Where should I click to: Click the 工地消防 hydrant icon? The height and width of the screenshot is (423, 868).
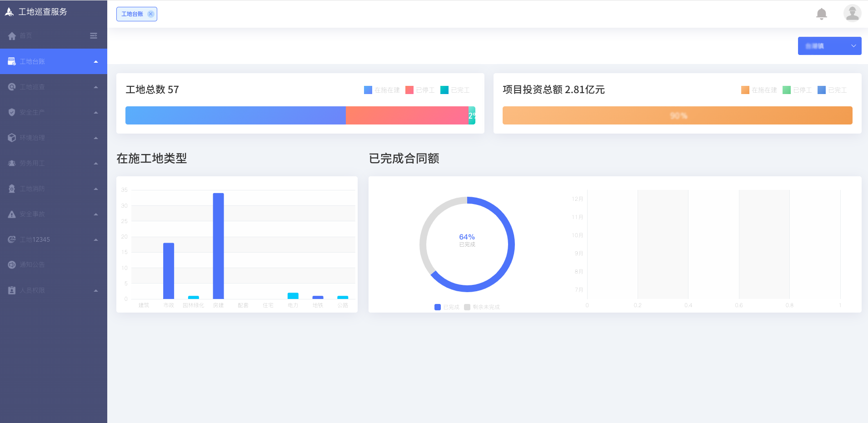point(12,189)
